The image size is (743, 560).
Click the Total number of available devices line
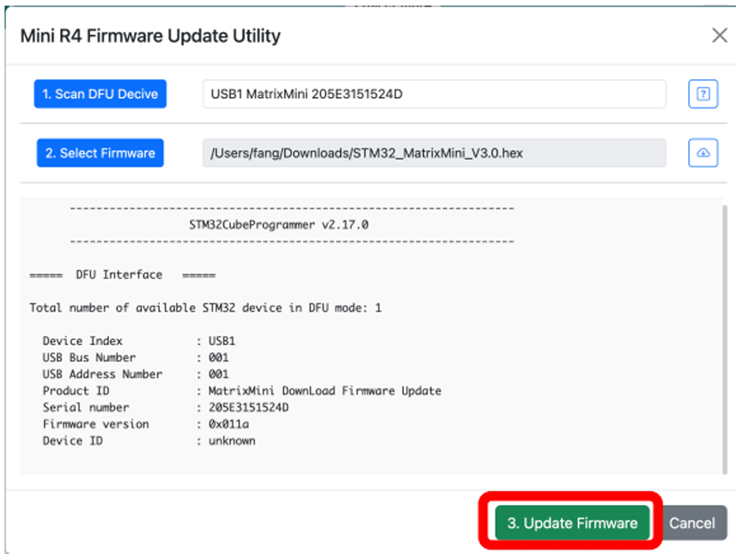205,308
